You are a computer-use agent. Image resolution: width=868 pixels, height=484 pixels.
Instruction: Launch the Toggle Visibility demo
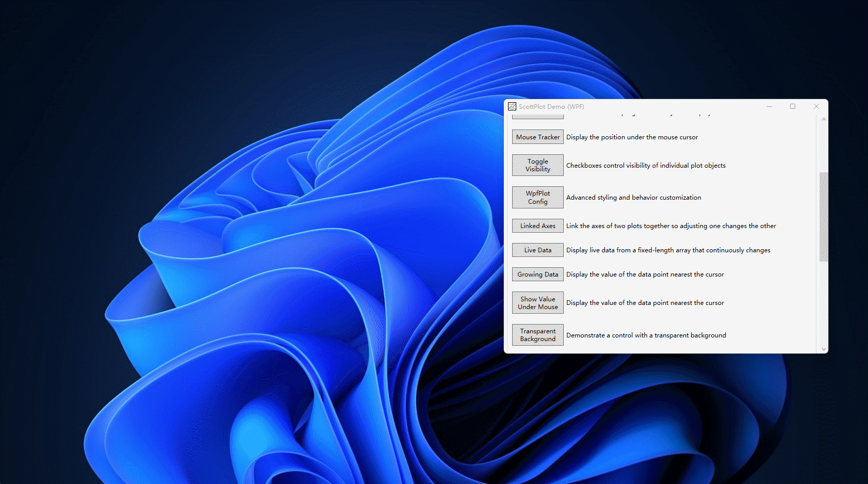pos(537,165)
